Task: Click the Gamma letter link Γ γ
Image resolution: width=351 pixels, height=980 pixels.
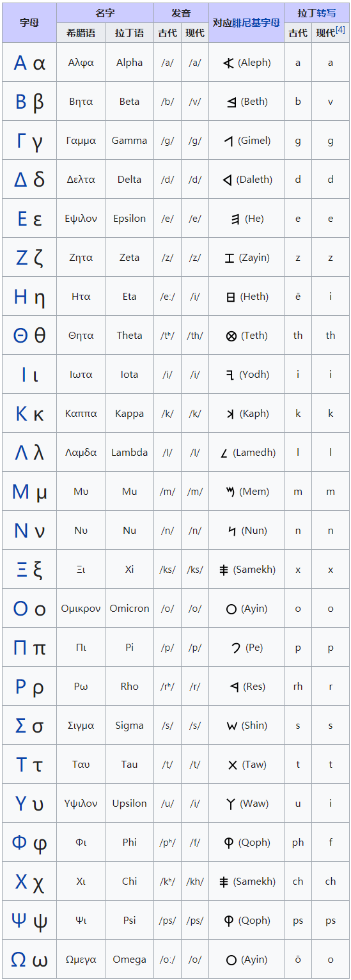Action: pos(29,141)
